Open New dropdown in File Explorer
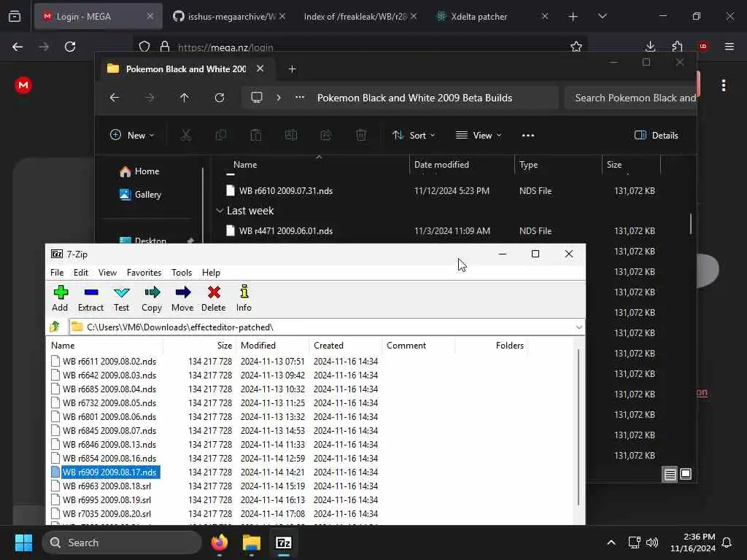747x560 pixels. point(132,136)
